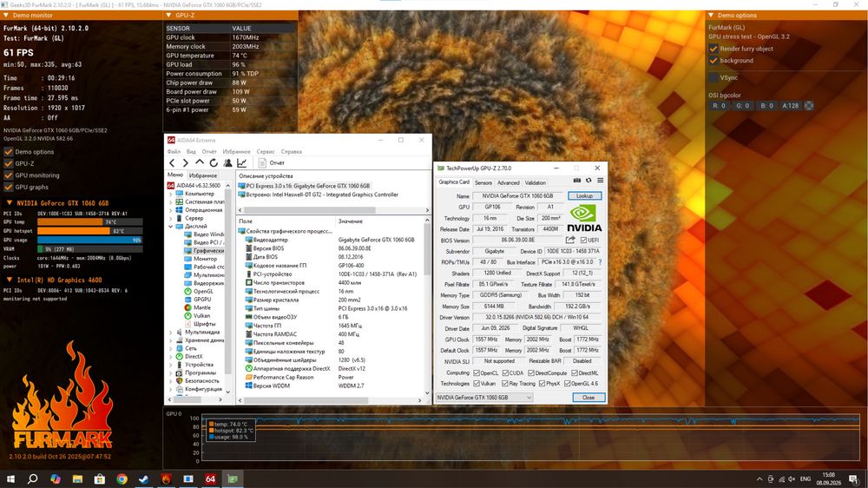Open Справка menu in AIDA64
The height and width of the screenshot is (488, 868).
click(x=291, y=151)
